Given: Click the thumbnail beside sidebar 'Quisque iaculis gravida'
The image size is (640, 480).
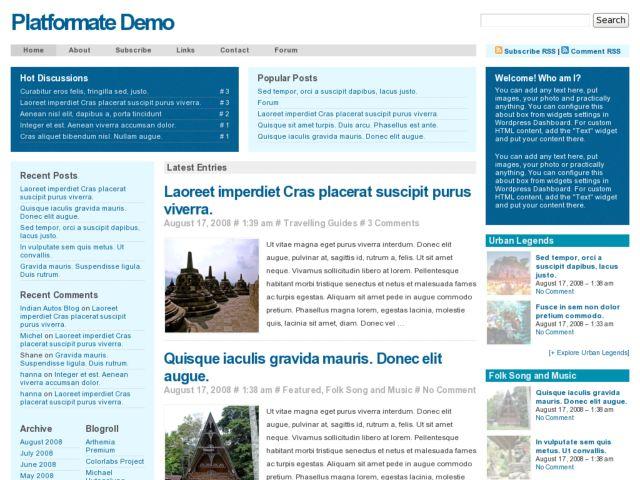Looking at the screenshot, I should tap(509, 408).
